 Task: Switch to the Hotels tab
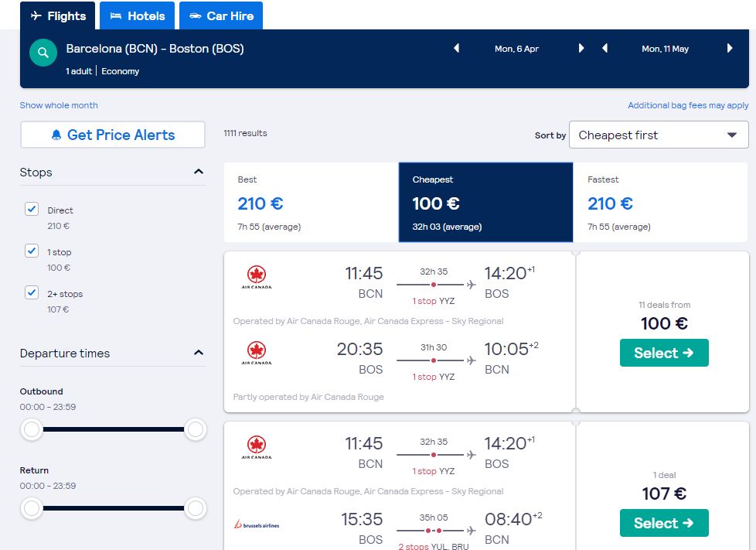click(138, 16)
